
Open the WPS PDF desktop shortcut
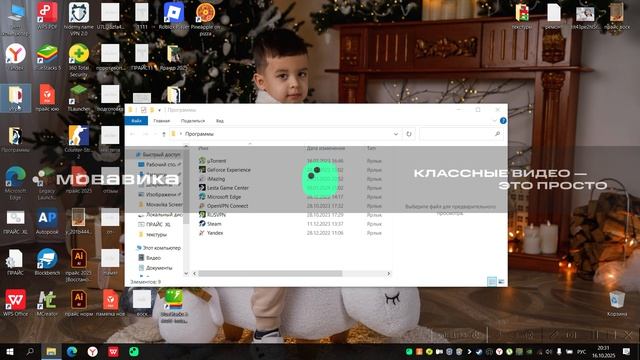[x=47, y=16]
